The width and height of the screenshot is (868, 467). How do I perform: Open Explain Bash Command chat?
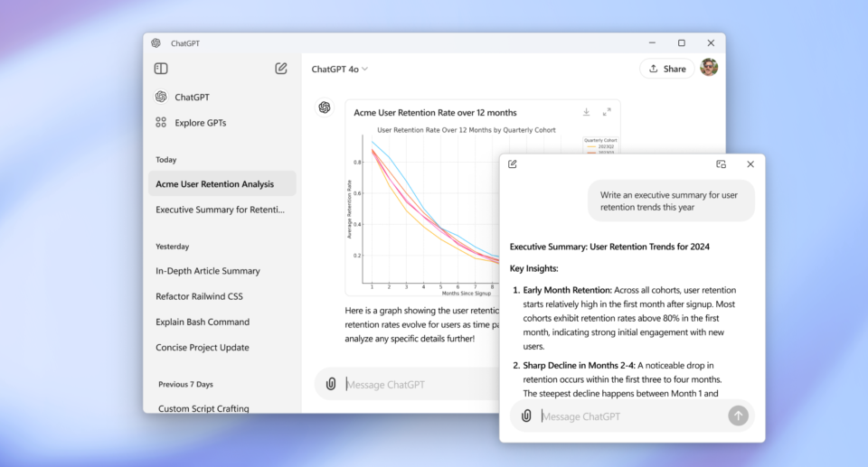(222, 322)
